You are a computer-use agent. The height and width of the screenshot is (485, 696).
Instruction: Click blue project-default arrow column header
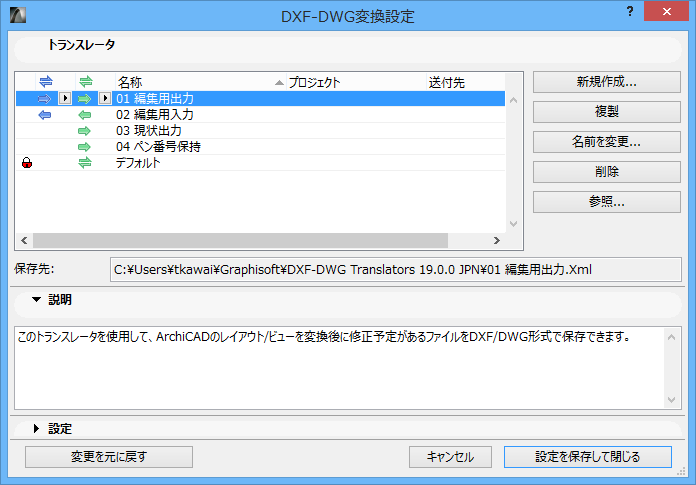(x=46, y=82)
